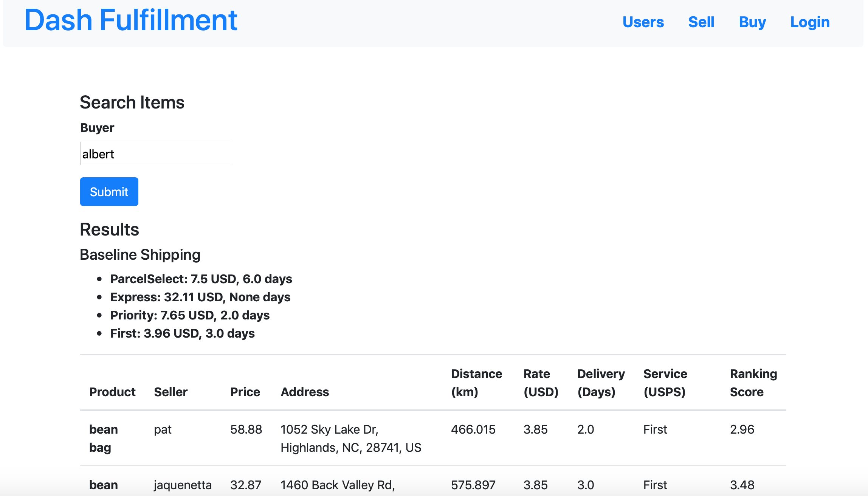868x496 pixels.
Task: Click the Priority baseline shipping entry
Action: (x=190, y=315)
